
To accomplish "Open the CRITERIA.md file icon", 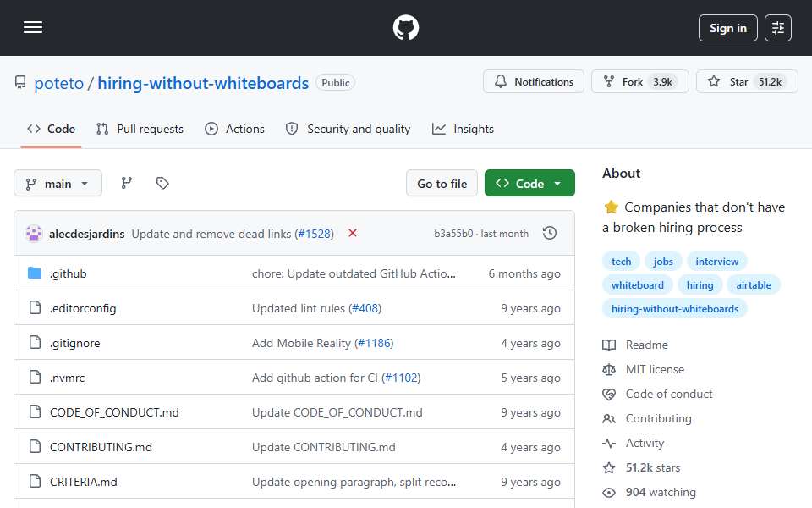I will (x=35, y=481).
